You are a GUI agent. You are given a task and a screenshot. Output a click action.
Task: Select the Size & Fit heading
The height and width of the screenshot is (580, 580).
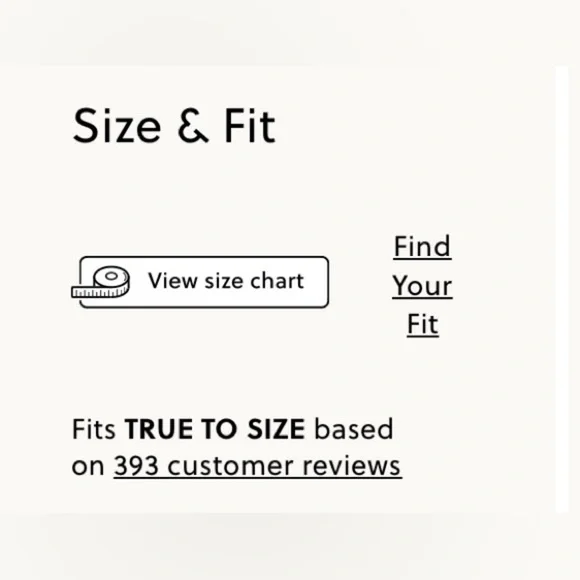coord(174,125)
